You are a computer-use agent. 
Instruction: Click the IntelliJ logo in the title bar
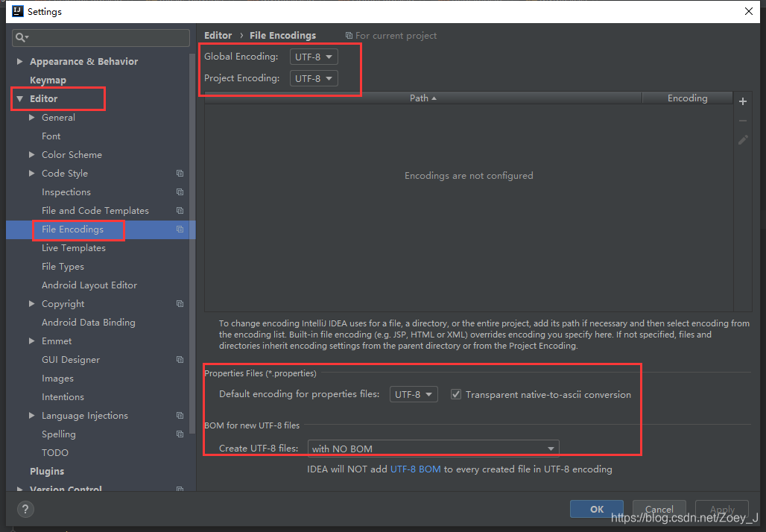18,11
